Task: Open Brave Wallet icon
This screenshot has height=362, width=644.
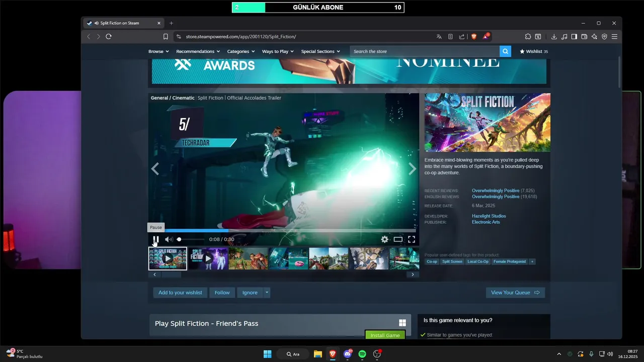Action: [584, 37]
